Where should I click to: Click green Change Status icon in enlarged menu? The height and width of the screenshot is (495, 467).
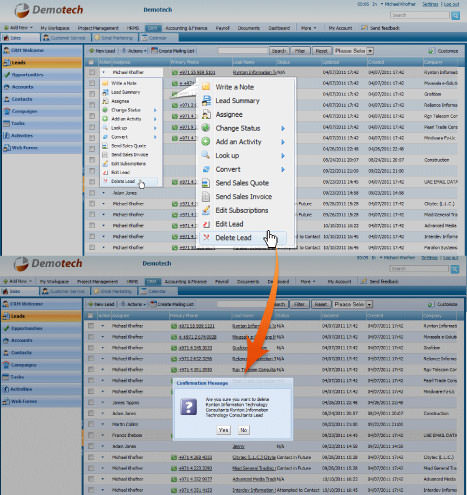[206, 128]
